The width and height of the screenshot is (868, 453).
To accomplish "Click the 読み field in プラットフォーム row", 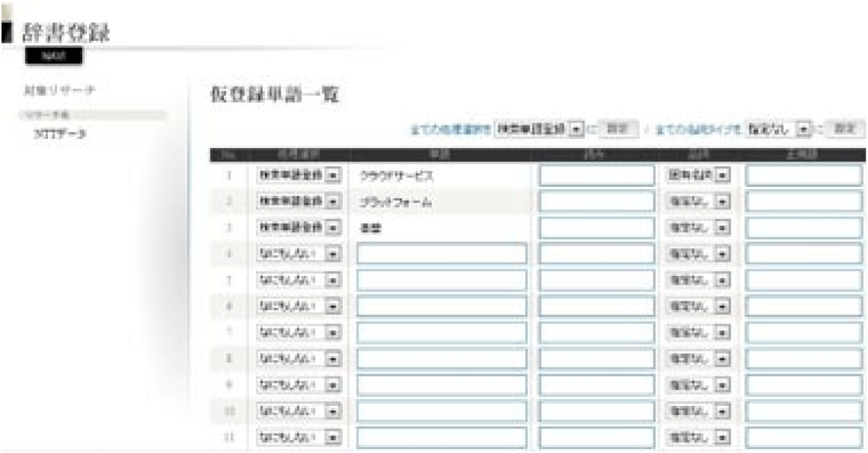I will [x=596, y=202].
